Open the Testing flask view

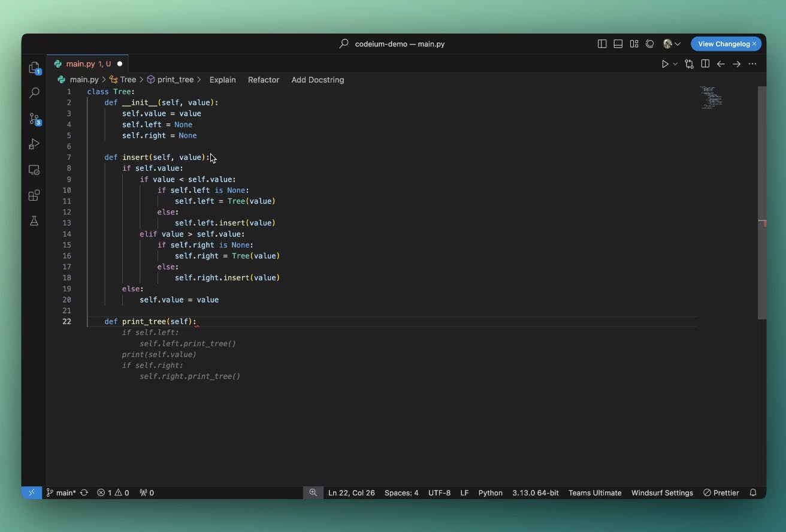[x=34, y=221]
